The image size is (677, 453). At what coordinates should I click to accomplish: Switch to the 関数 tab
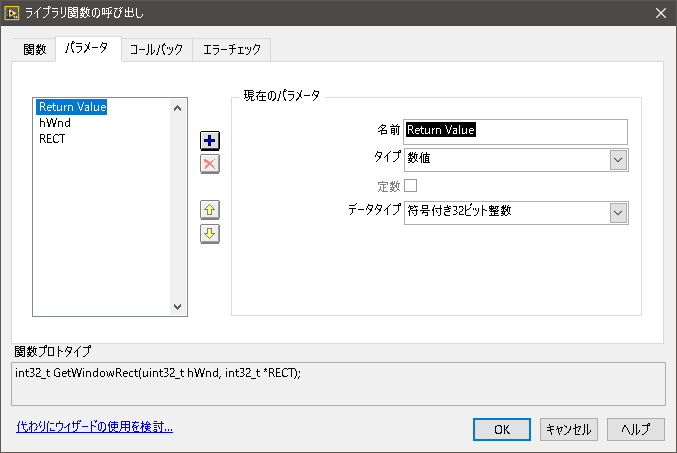tap(35, 50)
